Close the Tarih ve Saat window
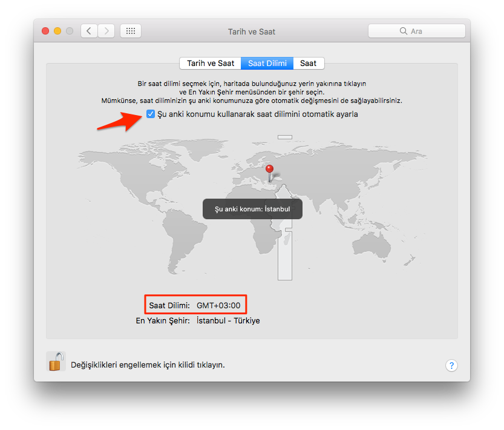The image size is (504, 430). pos(45,31)
